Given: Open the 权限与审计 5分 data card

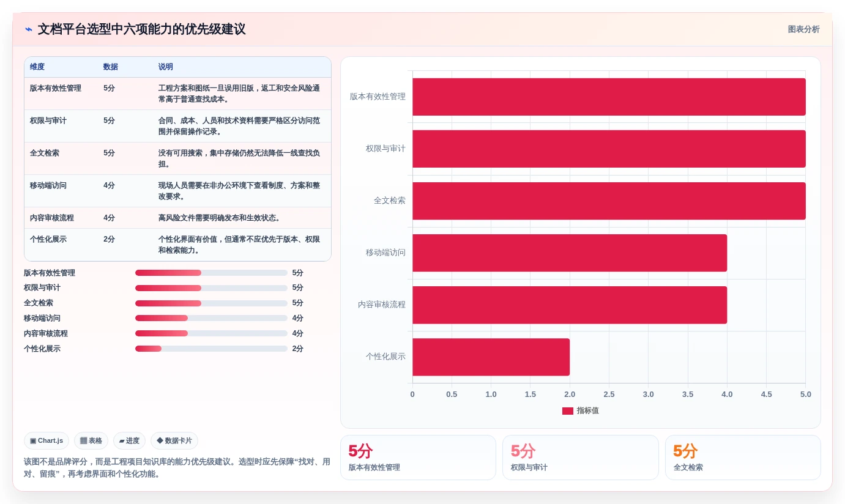Looking at the screenshot, I should (581, 458).
